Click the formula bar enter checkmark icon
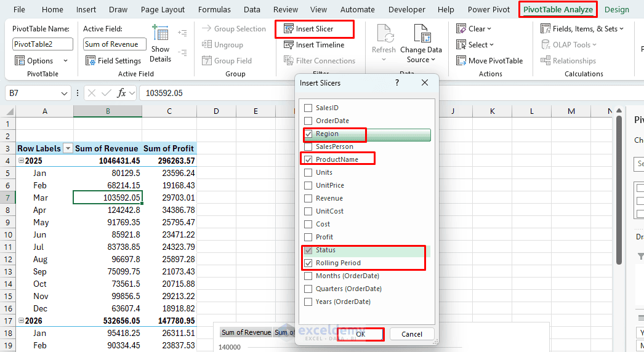644x352 pixels. click(107, 94)
